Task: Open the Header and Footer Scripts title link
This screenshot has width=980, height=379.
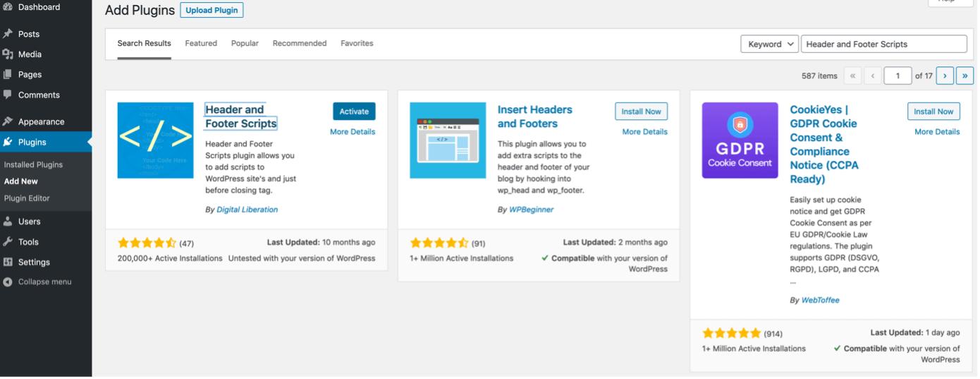Action: click(240, 116)
